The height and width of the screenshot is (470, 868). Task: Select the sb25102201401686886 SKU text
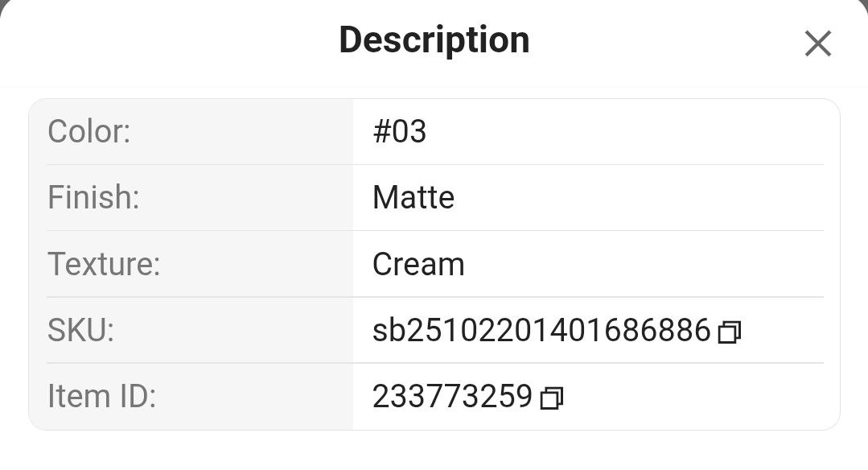tap(541, 330)
